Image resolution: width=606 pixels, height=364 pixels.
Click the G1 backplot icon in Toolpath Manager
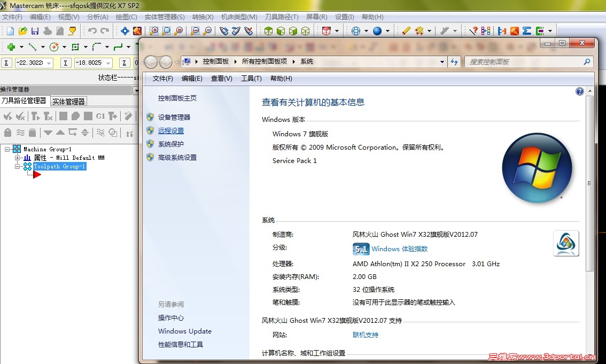point(100,116)
